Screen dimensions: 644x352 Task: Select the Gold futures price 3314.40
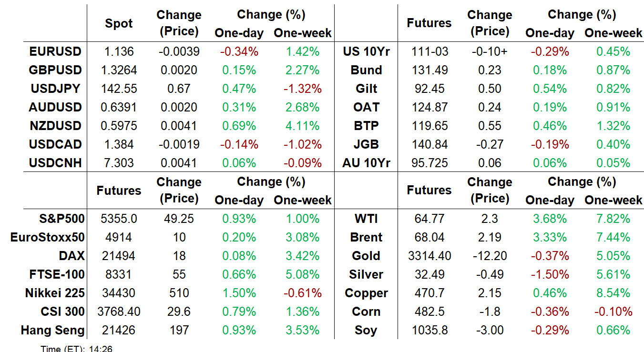(429, 256)
